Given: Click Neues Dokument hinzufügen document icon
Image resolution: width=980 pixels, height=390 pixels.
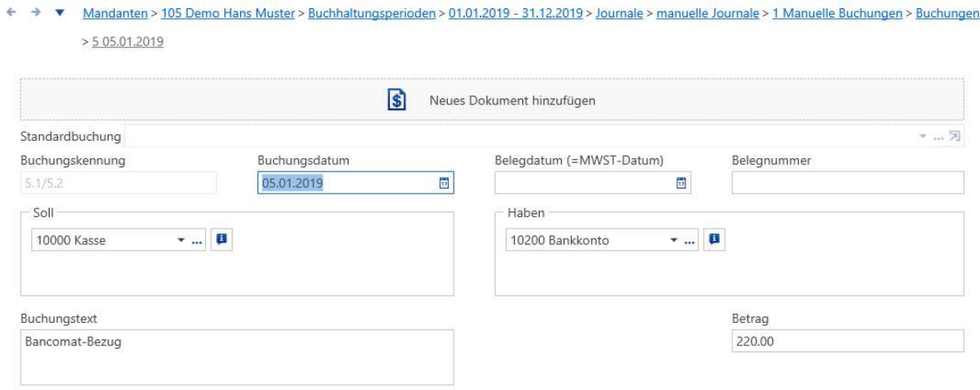Looking at the screenshot, I should (396, 100).
